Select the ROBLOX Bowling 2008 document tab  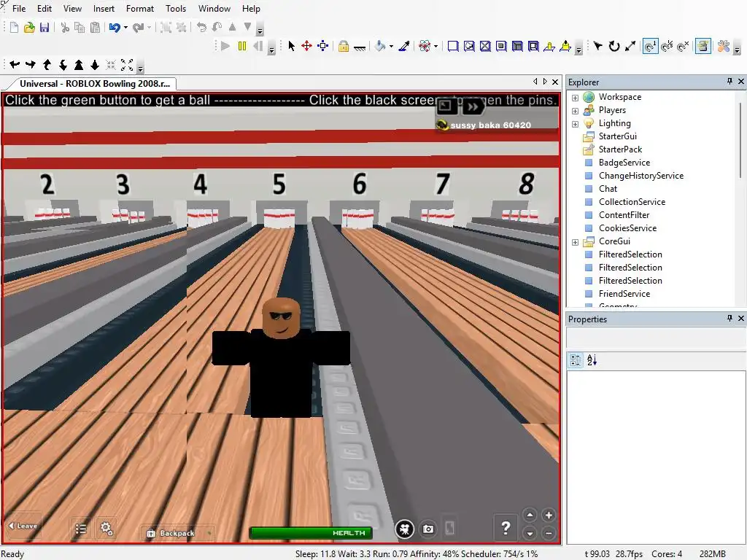coord(94,83)
